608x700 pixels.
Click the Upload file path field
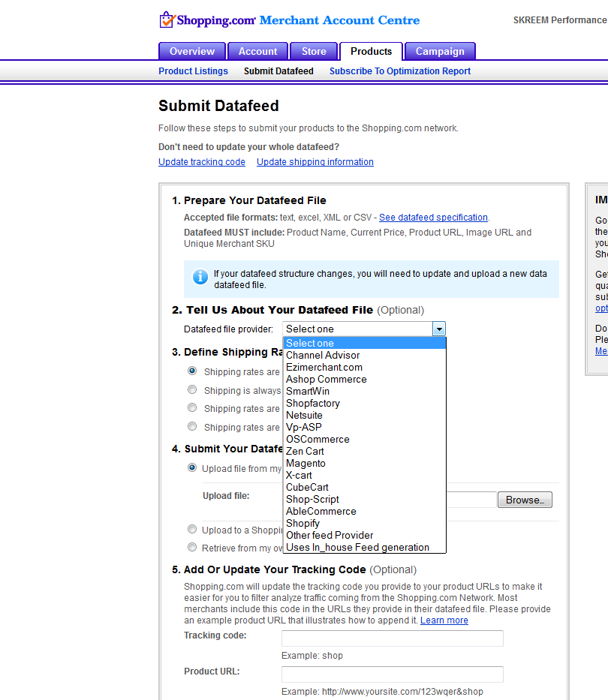click(471, 500)
